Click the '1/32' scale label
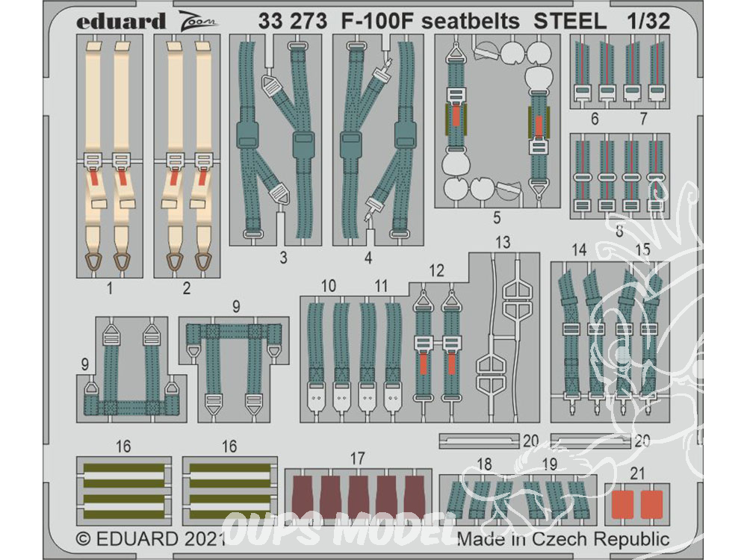747x560 pixels. [x=648, y=21]
